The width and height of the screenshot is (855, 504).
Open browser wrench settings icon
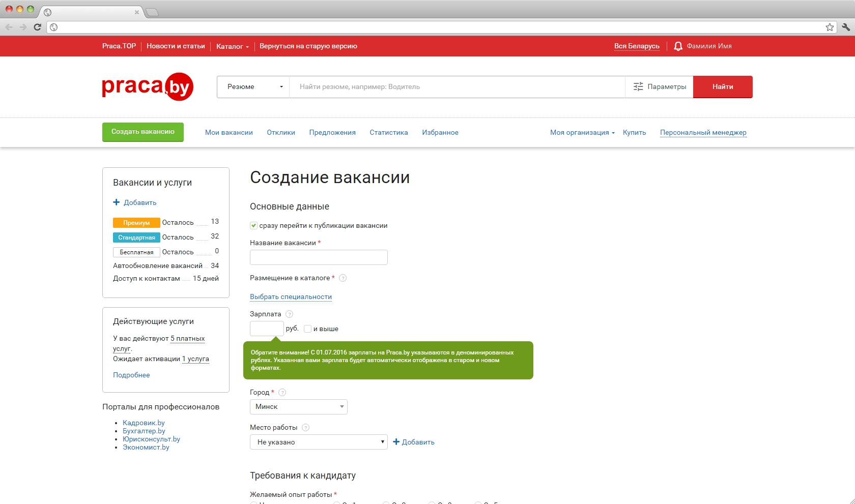point(845,27)
